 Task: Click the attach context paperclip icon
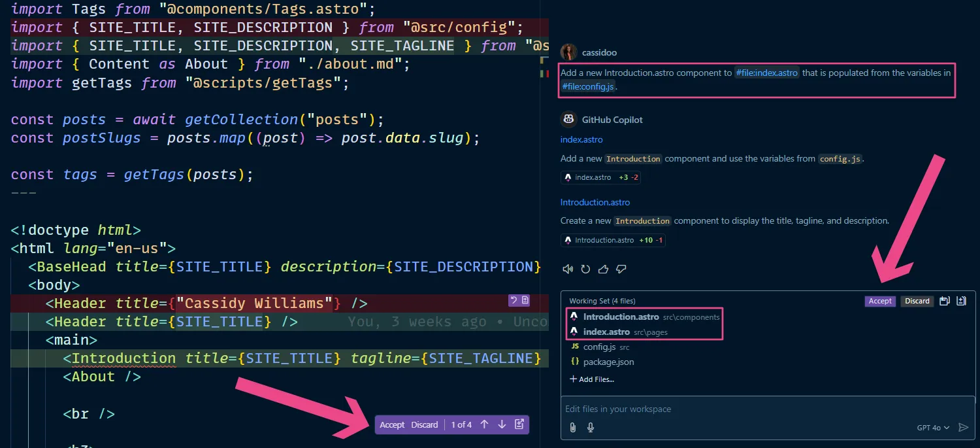coord(573,427)
